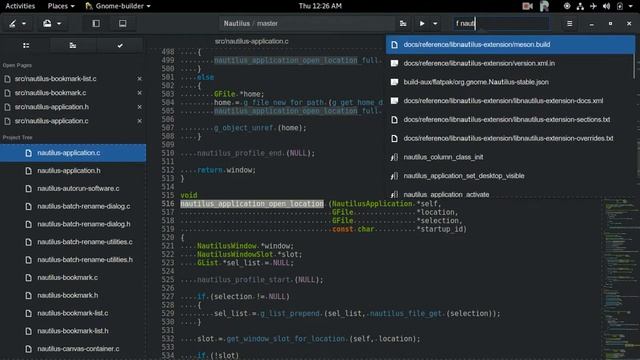Open the system menu arrow in the top bar
The height and width of the screenshot is (360, 640).
click(630, 6)
